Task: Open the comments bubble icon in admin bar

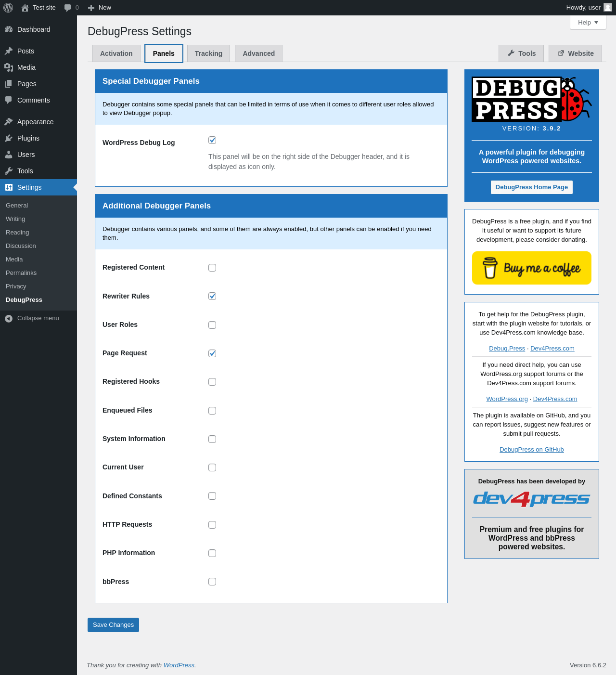Action: pyautogui.click(x=68, y=8)
